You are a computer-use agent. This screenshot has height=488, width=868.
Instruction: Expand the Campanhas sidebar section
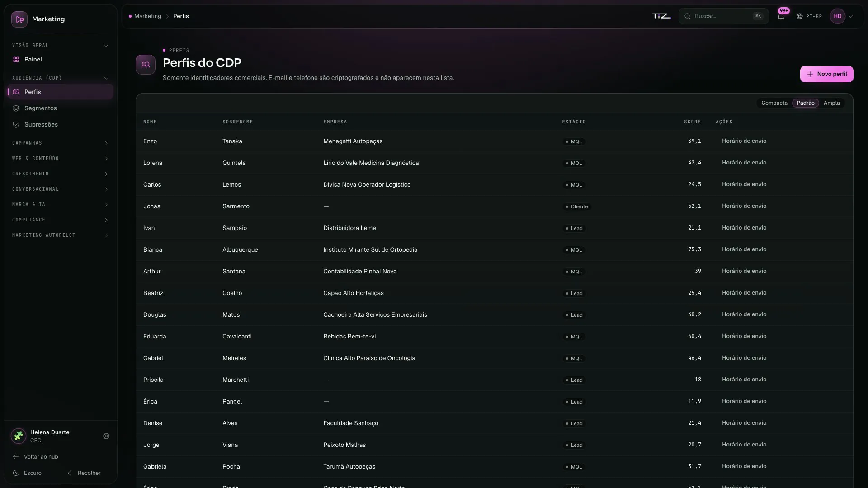tap(60, 143)
